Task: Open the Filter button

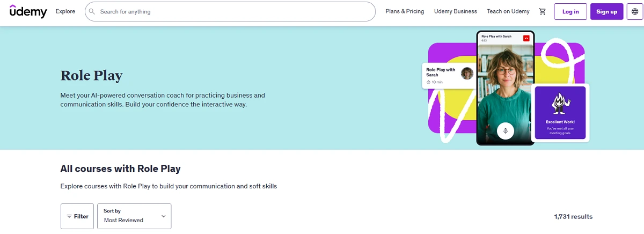Action: pos(77,216)
